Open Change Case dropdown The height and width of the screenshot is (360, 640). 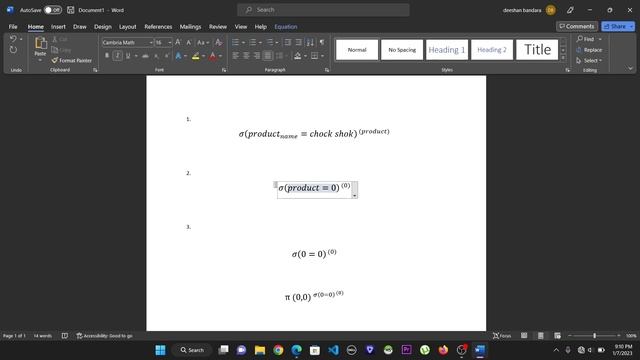click(203, 42)
